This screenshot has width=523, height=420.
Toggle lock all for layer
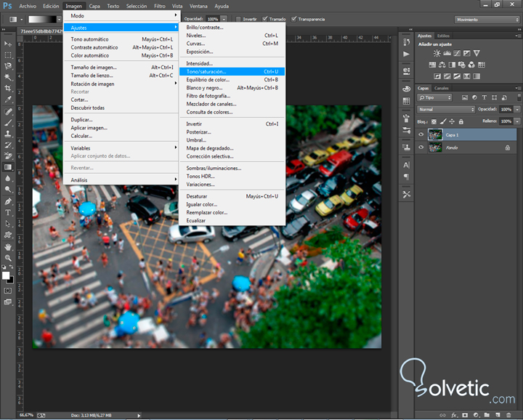(x=461, y=122)
